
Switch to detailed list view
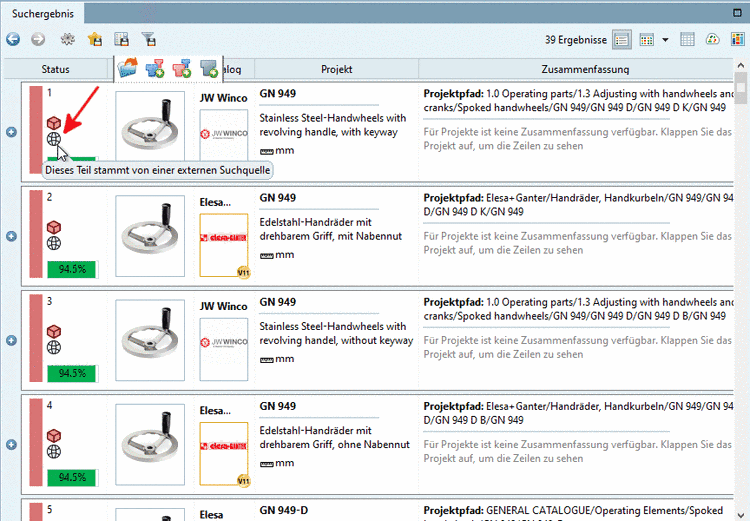click(x=622, y=40)
